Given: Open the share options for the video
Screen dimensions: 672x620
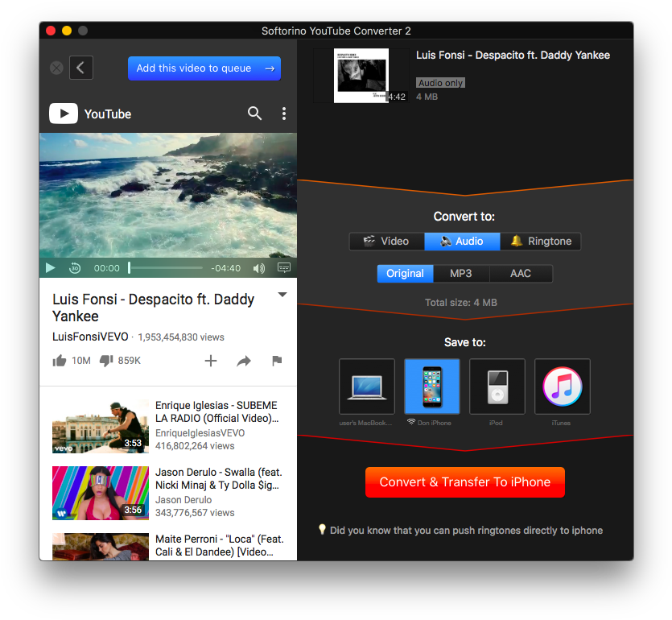Looking at the screenshot, I should click(x=244, y=362).
